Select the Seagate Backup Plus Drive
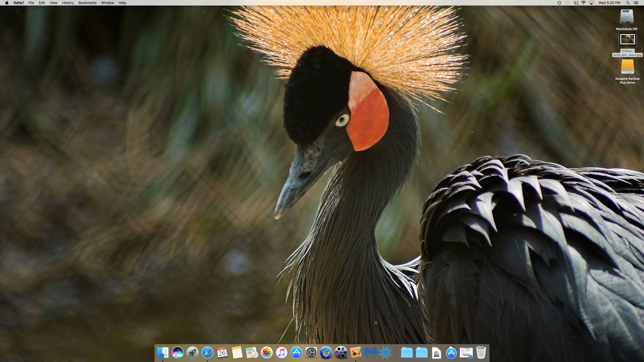Screen dimensions: 644x362 click(x=627, y=67)
